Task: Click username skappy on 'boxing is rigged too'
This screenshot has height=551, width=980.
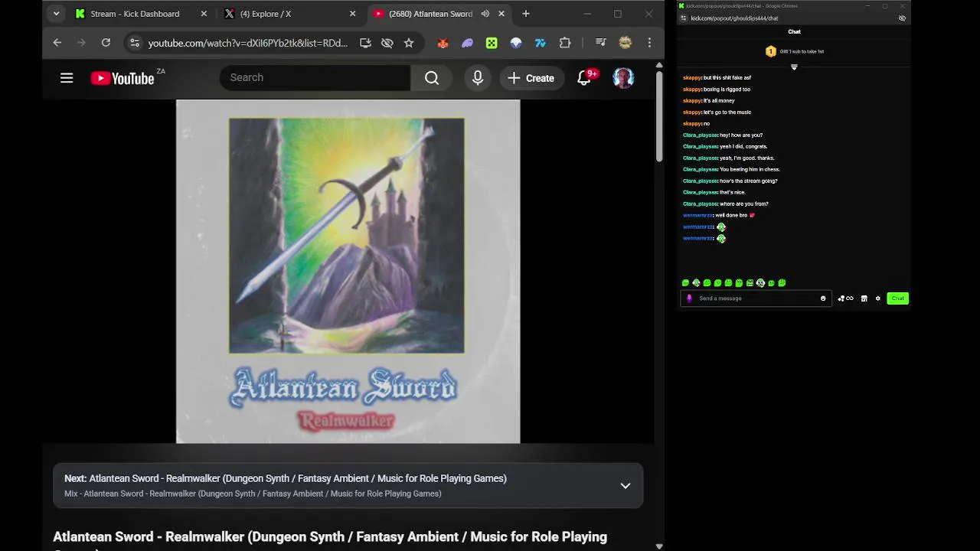Action: click(x=692, y=90)
